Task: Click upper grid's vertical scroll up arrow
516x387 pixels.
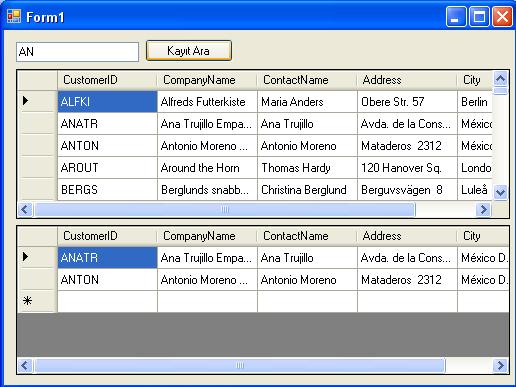Action: pos(500,79)
